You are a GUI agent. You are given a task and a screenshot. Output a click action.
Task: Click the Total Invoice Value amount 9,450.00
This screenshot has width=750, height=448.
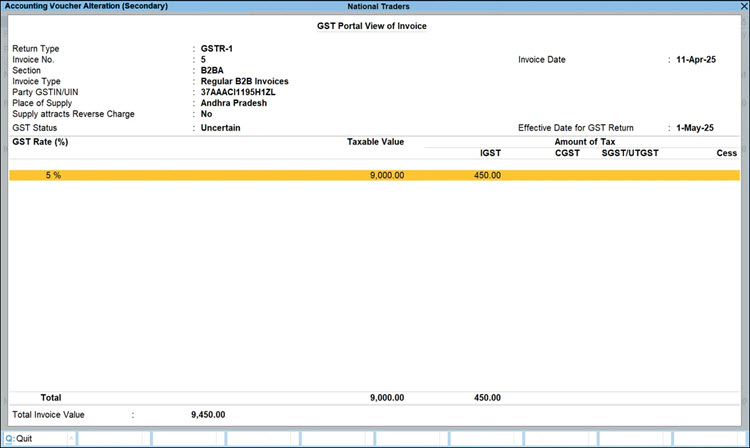(x=207, y=414)
